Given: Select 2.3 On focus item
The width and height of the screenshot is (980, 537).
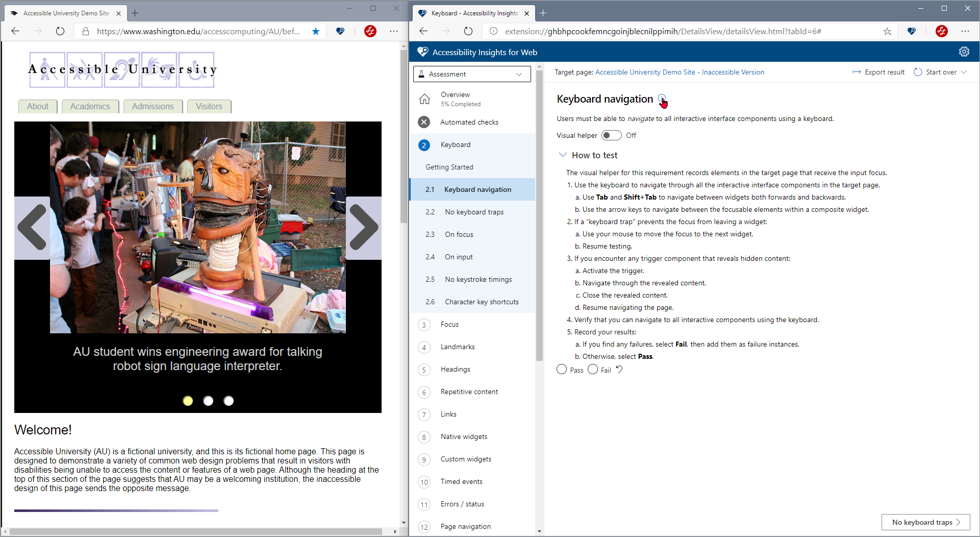Looking at the screenshot, I should (x=473, y=234).
